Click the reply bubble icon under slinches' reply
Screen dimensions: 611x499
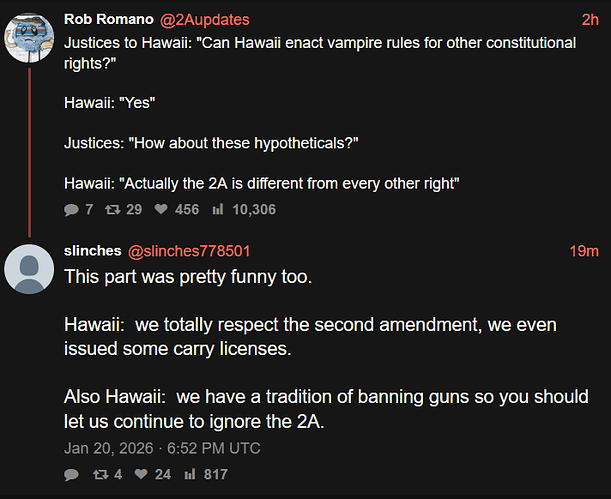[71, 475]
